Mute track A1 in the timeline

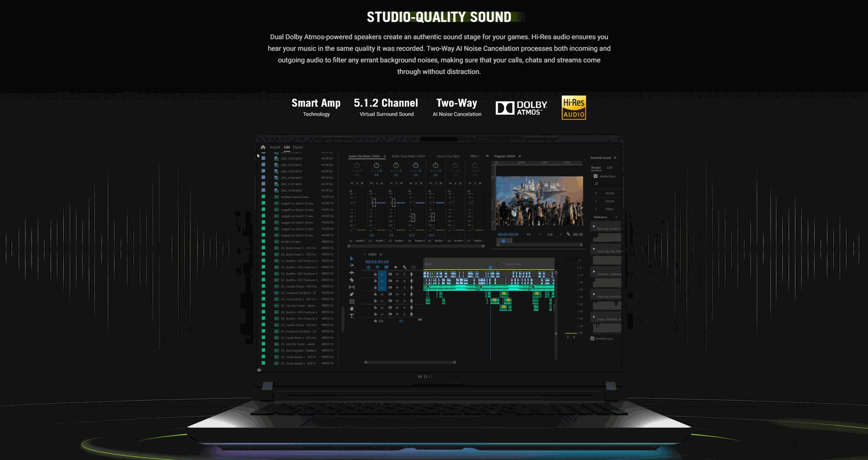[x=397, y=274]
